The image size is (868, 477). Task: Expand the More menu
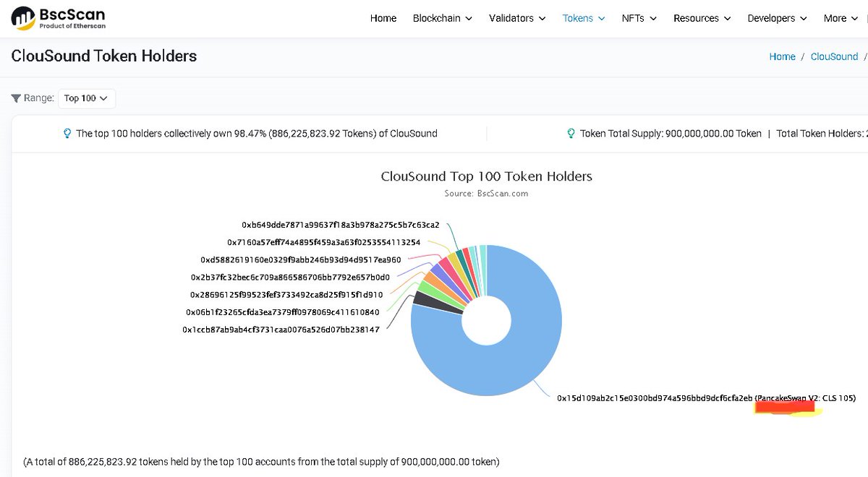click(x=841, y=18)
